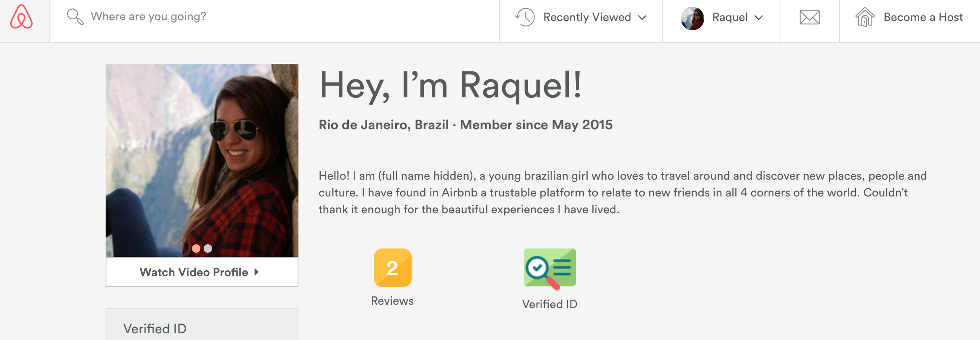The width and height of the screenshot is (980, 340).
Task: Open the Become a Host link
Action: (923, 17)
